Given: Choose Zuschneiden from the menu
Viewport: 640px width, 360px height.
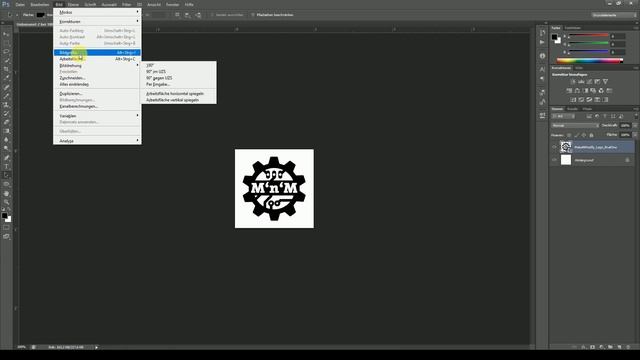Looking at the screenshot, I should coord(97,78).
